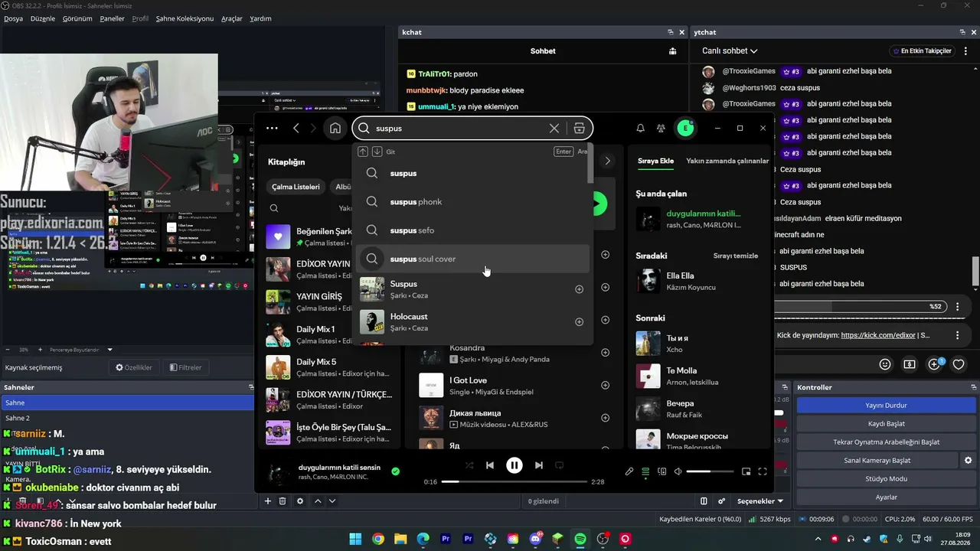Click the Yayını Durdur button

[x=886, y=406]
